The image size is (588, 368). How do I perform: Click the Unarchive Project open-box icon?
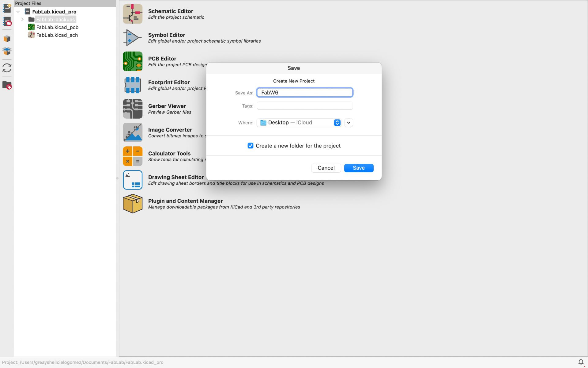[x=7, y=51]
